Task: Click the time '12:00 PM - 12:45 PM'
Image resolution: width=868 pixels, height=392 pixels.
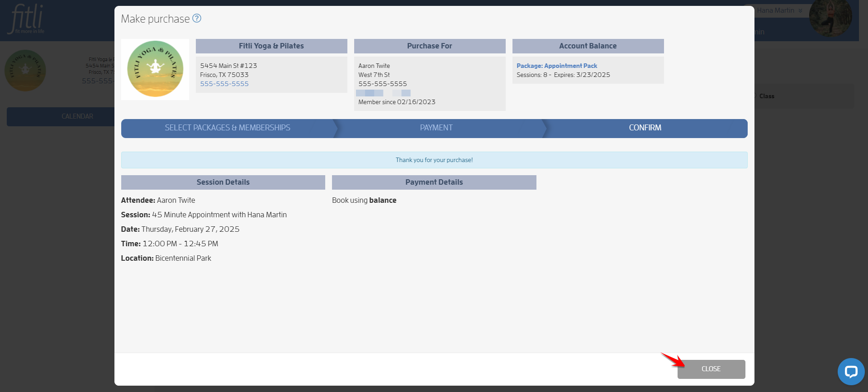Action: 180,244
